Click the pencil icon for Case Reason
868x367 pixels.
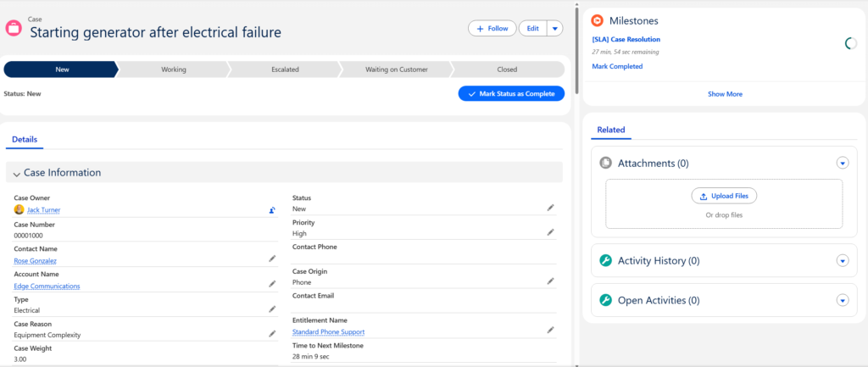[272, 334]
